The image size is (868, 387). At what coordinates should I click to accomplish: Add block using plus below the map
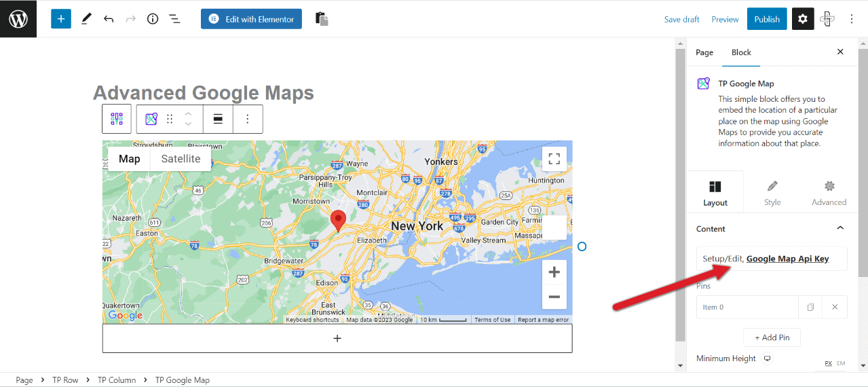click(x=337, y=338)
